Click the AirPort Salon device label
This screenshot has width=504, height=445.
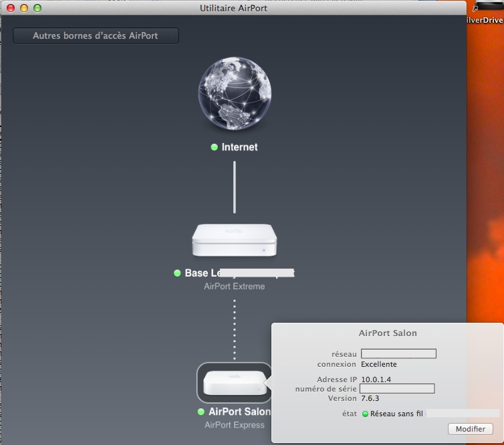[239, 412]
